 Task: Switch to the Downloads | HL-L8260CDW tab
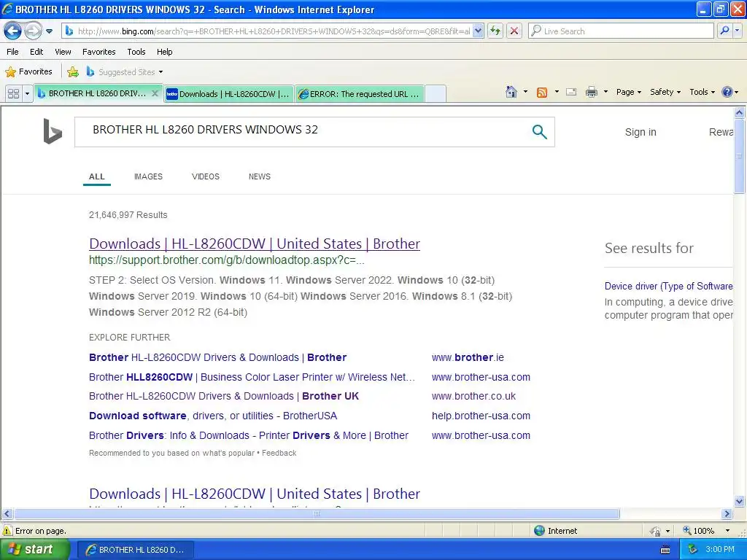click(x=228, y=94)
